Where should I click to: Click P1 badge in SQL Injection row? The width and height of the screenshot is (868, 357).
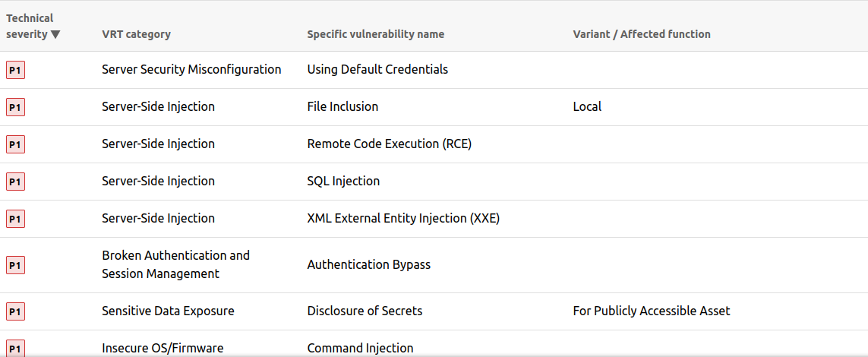[16, 182]
